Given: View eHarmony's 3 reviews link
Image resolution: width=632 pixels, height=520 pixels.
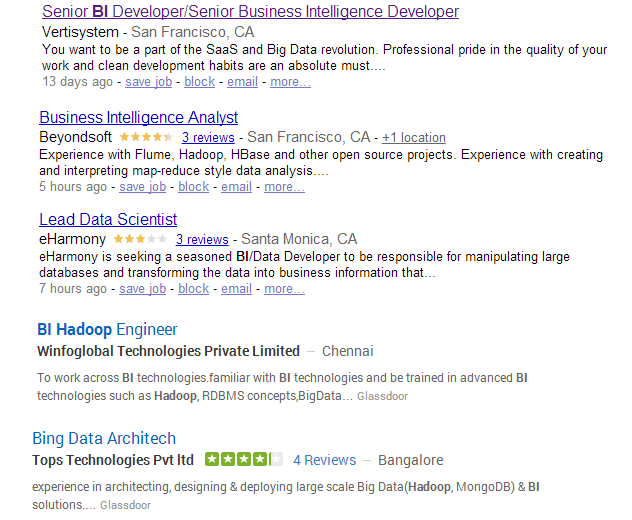Looking at the screenshot, I should [x=202, y=239].
